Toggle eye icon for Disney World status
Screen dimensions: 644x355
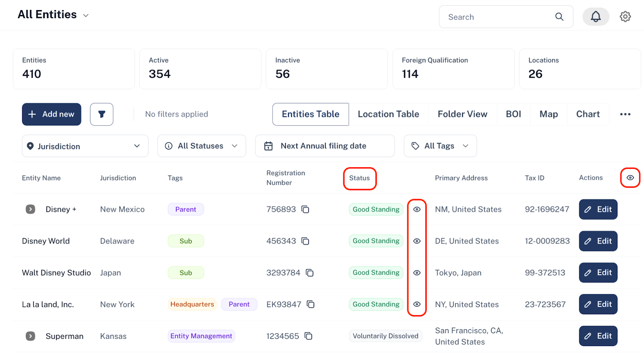(417, 241)
